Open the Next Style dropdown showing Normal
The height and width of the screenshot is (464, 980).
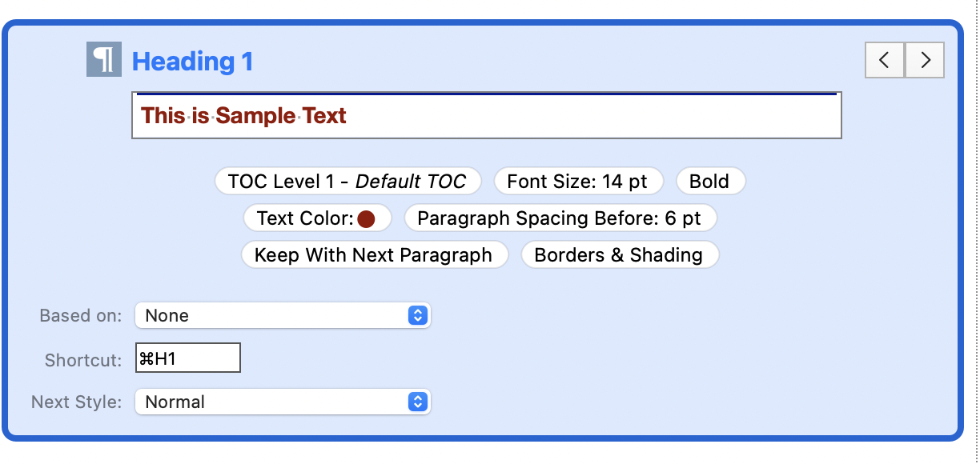[x=283, y=402]
